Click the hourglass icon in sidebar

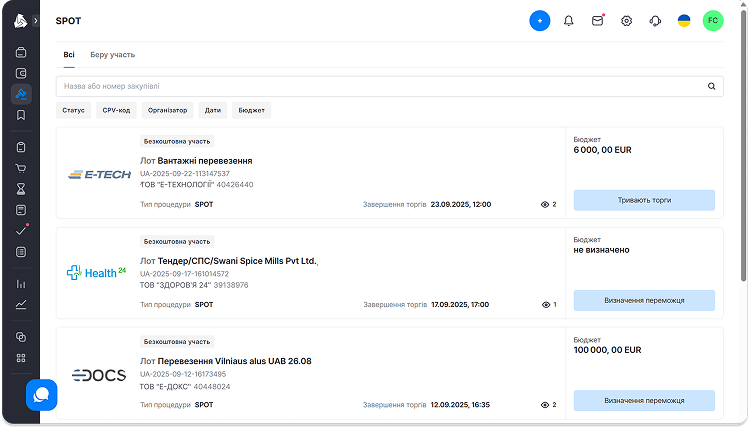(x=21, y=189)
